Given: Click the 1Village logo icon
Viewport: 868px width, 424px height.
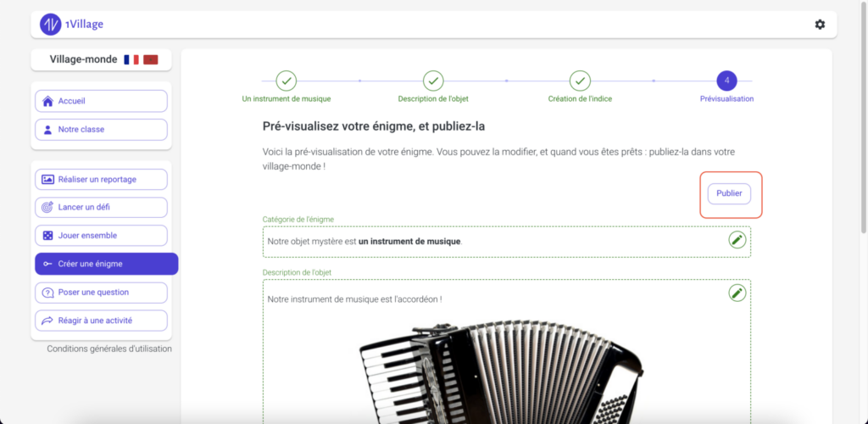Looking at the screenshot, I should [50, 25].
